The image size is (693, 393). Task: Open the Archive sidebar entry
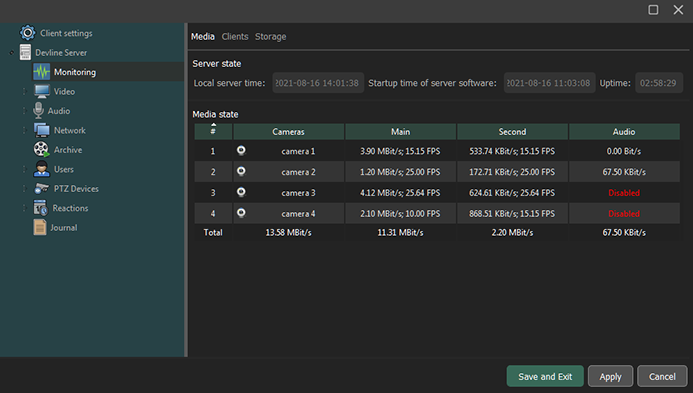point(68,150)
